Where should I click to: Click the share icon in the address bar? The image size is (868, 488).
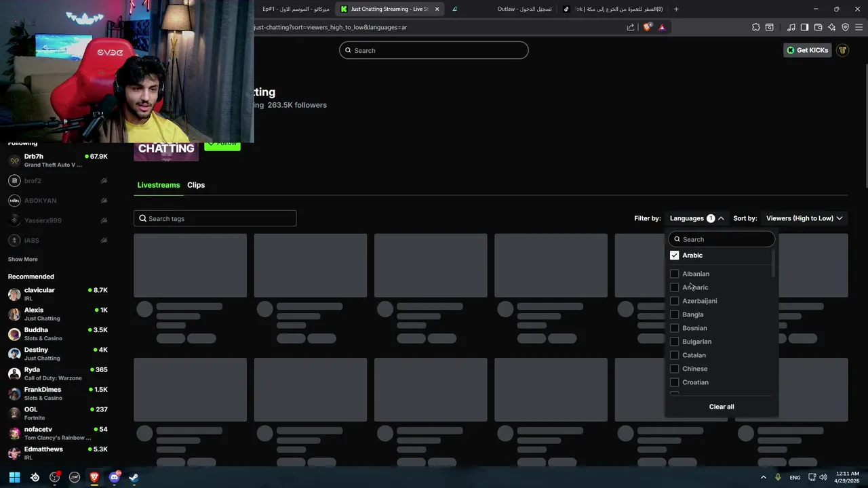[x=631, y=27]
